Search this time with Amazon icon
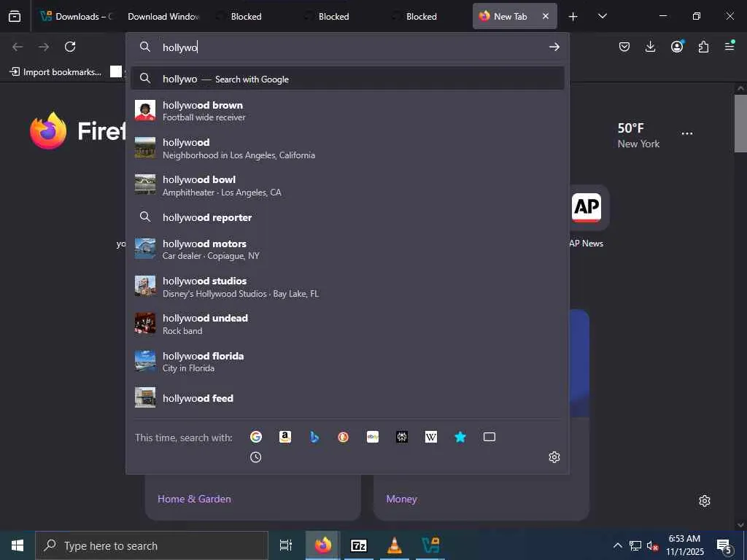 click(x=285, y=437)
